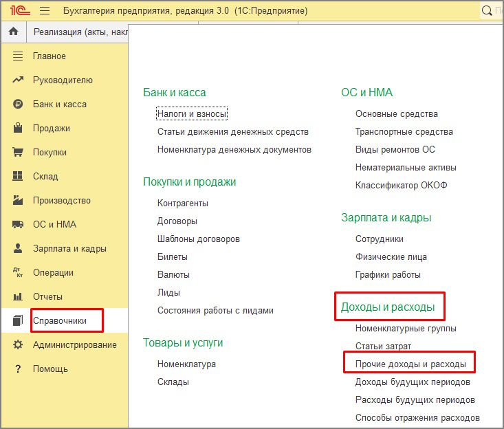Click the Руководителю chart icon

tap(18, 80)
